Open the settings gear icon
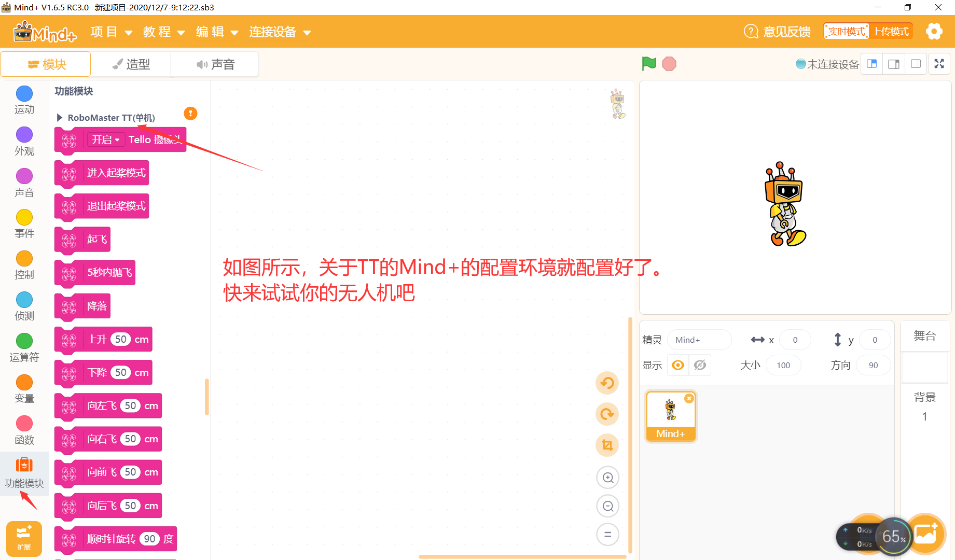The width and height of the screenshot is (955, 560). 934,32
